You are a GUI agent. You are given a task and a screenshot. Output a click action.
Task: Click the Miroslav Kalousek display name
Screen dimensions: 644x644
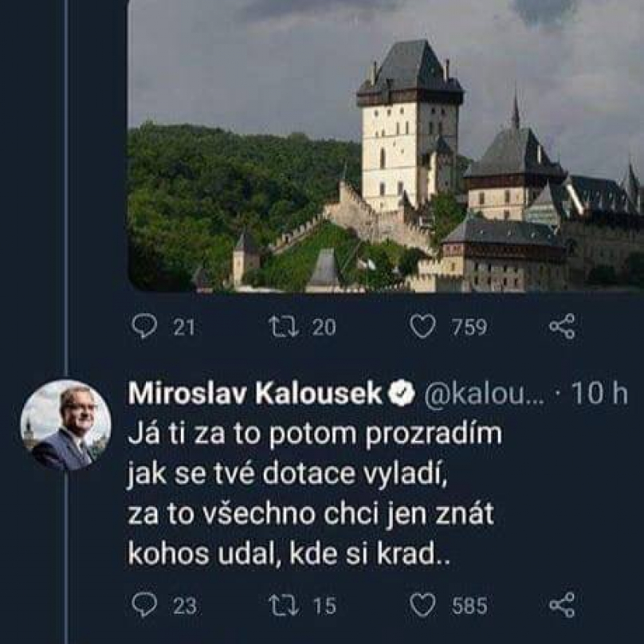point(255,394)
